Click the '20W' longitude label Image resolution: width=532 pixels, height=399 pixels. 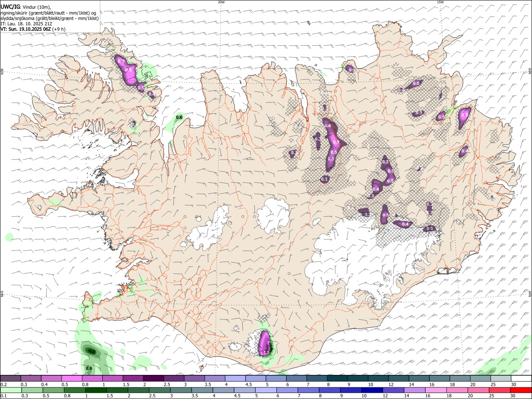click(x=221, y=2)
